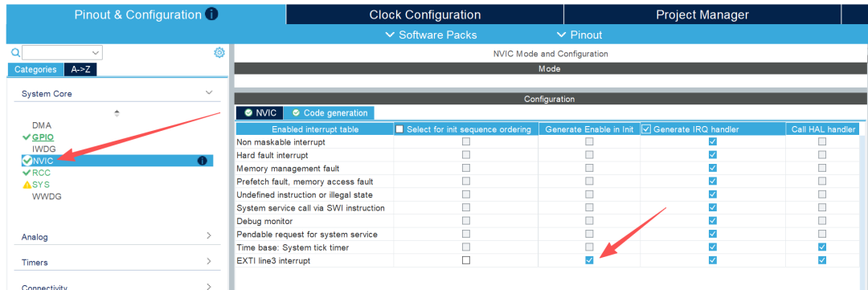Toggle Generate IRQ handler for Debug monitor
Image resolution: width=868 pixels, height=290 pixels.
[x=712, y=221]
